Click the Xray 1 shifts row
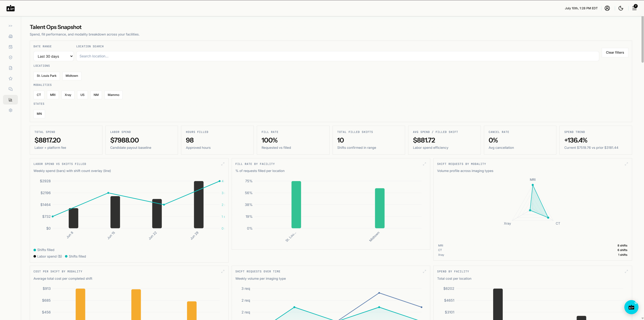The width and height of the screenshot is (644, 320). (532, 255)
